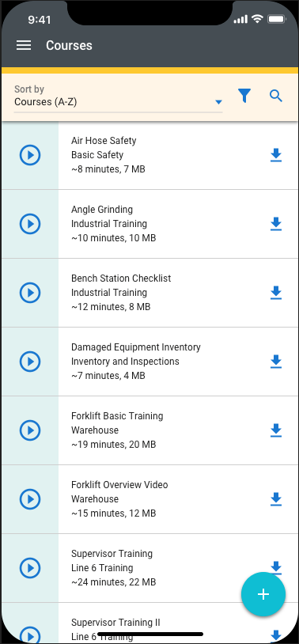
Task: Open the hamburger navigation menu
Action: [24, 45]
